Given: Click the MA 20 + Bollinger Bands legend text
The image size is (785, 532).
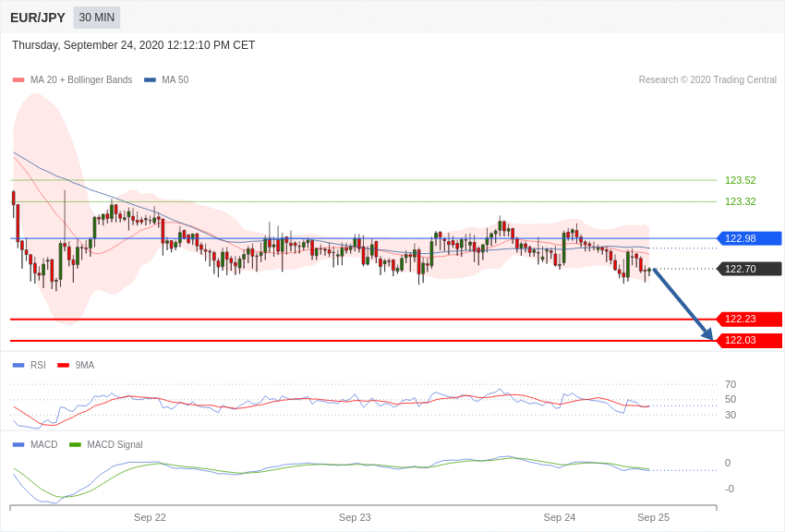Looking at the screenshot, I should [81, 80].
